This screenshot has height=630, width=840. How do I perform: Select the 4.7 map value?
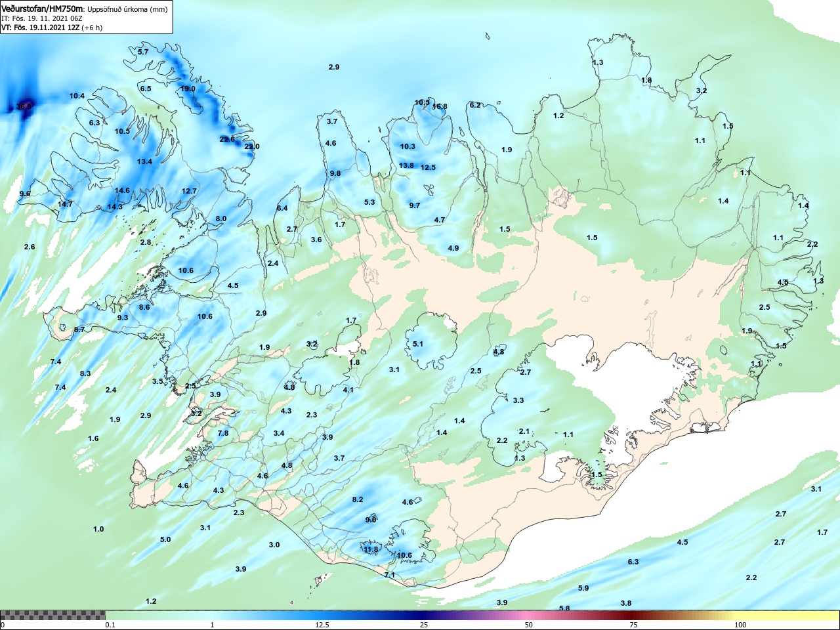coord(440,220)
